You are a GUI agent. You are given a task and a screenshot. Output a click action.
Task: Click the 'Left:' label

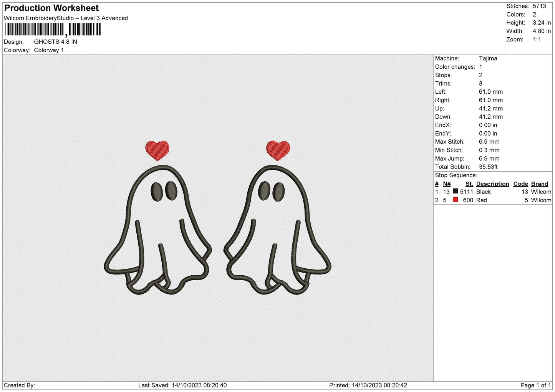click(441, 92)
